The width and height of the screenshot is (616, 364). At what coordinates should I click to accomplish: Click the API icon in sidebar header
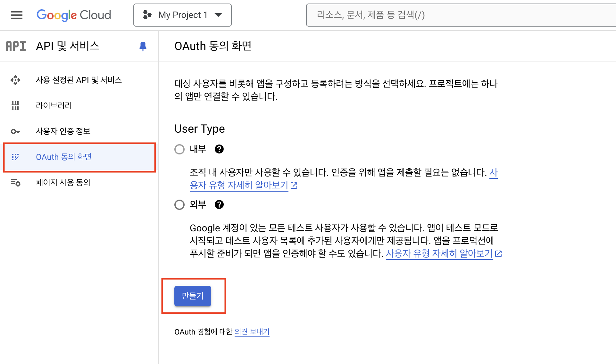pos(15,46)
